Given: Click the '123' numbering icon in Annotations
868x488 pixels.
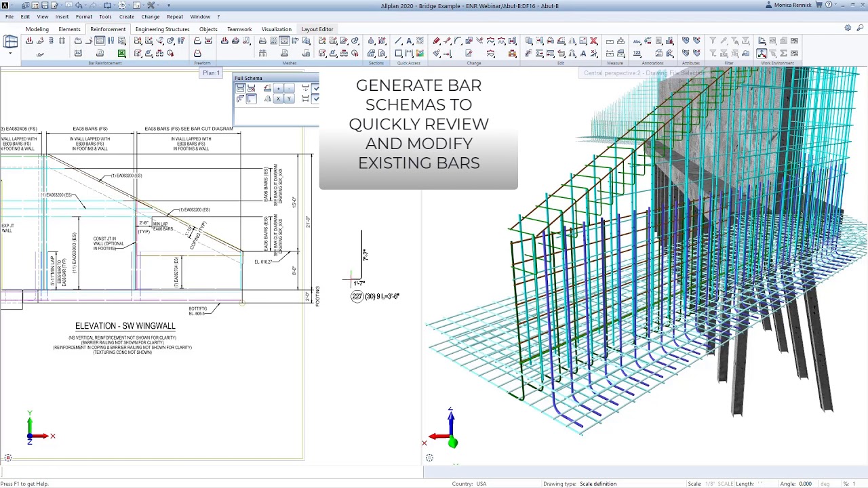Looking at the screenshot, I should pos(637,54).
